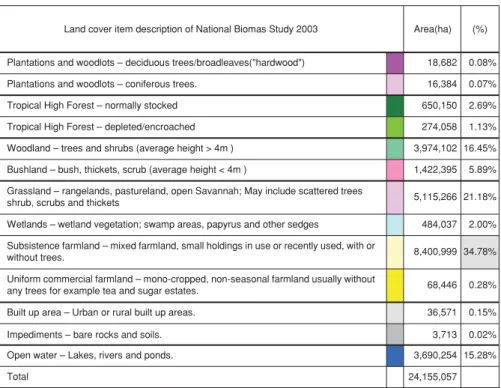
Task: Click the pink Bushland color swatch
Action: pos(395,170)
